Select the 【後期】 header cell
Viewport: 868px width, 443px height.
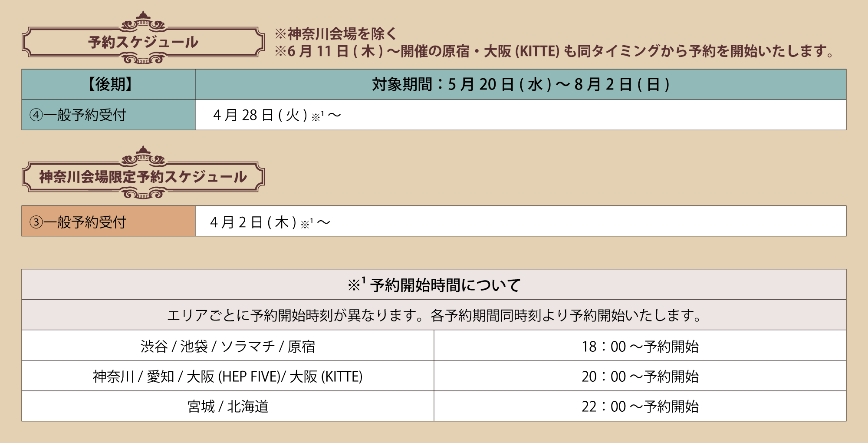tap(108, 84)
